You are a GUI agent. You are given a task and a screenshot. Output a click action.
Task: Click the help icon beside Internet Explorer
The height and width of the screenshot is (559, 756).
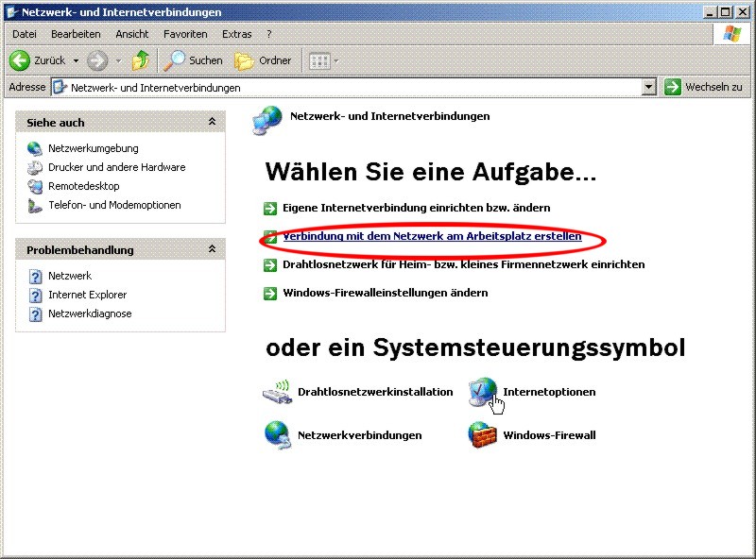pos(35,295)
